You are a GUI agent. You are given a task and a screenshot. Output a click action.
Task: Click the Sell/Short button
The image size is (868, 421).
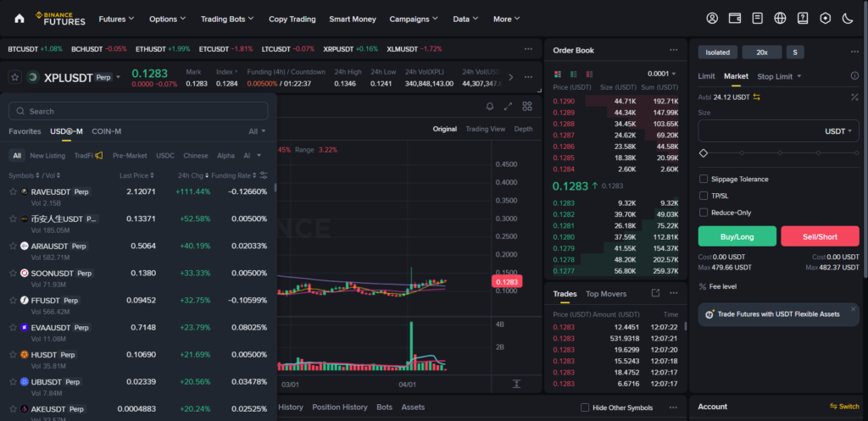[820, 236]
